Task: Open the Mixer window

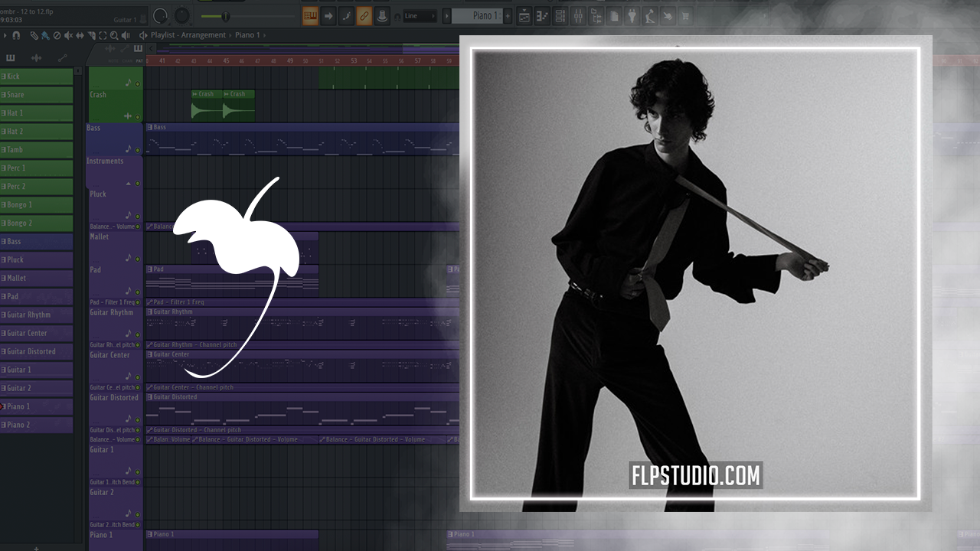Action: (x=578, y=16)
